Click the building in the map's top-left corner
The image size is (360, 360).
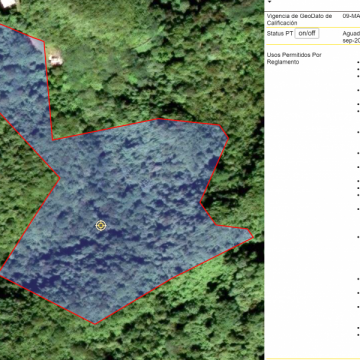[7, 4]
